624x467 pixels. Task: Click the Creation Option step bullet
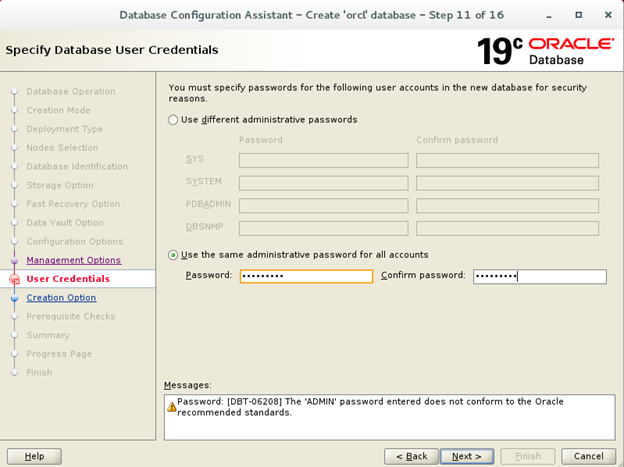pos(14,298)
